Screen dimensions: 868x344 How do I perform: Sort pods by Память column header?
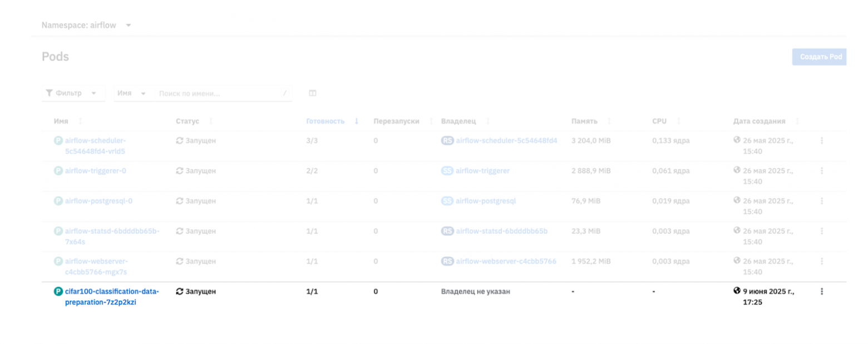click(584, 121)
